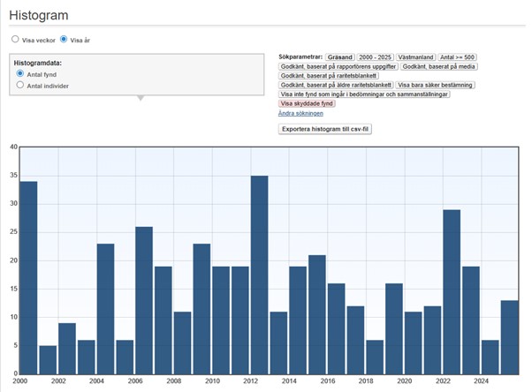Screen dimensions: 532x392
Task: Open the 'Ändra sökningen' link
Action: (x=300, y=113)
